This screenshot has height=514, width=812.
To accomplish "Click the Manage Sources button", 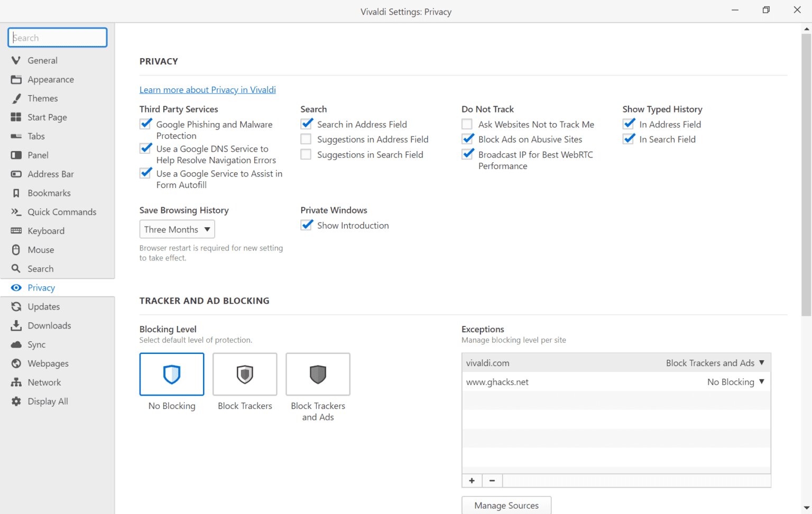I will [506, 506].
